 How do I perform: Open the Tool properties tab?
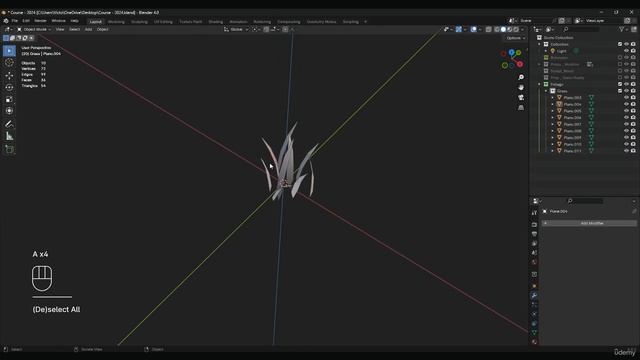click(534, 213)
